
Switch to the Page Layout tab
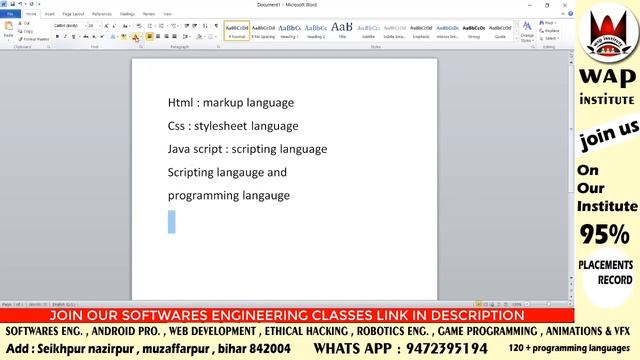73,14
